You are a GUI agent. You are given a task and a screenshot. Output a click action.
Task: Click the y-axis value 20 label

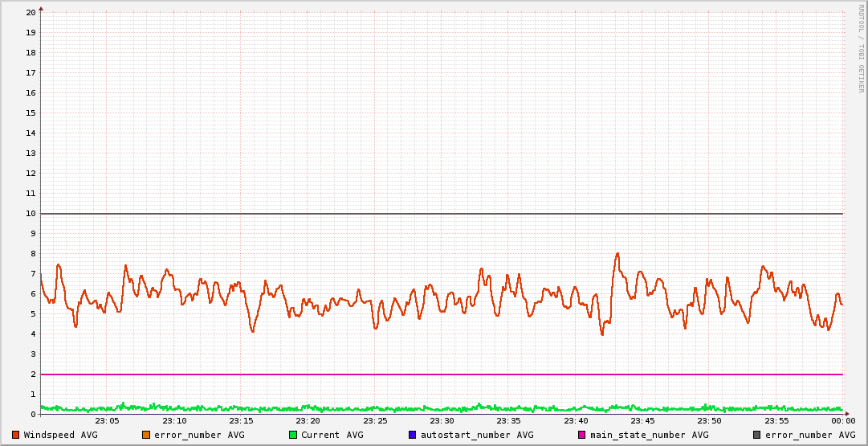(x=31, y=13)
